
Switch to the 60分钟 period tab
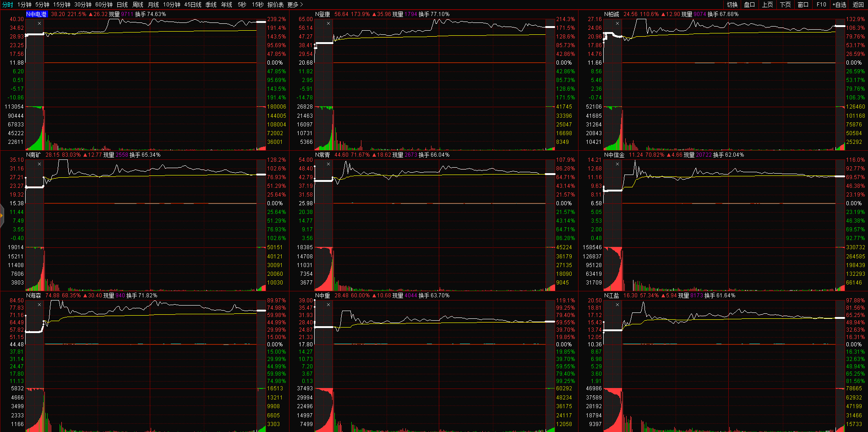[x=104, y=5]
